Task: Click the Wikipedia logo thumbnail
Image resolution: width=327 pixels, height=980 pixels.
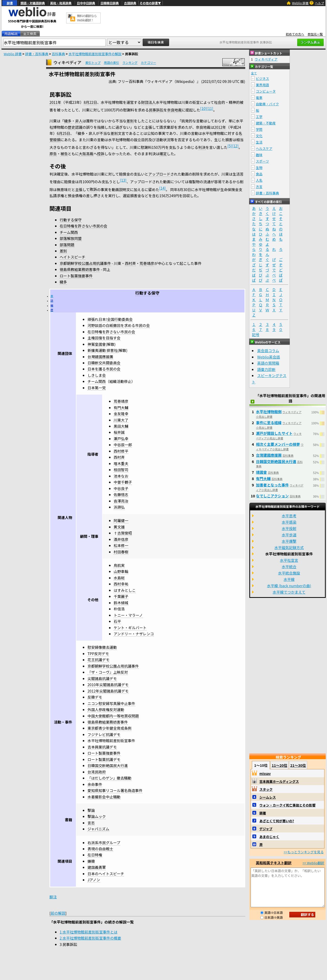Action: pyautogui.click(x=233, y=62)
